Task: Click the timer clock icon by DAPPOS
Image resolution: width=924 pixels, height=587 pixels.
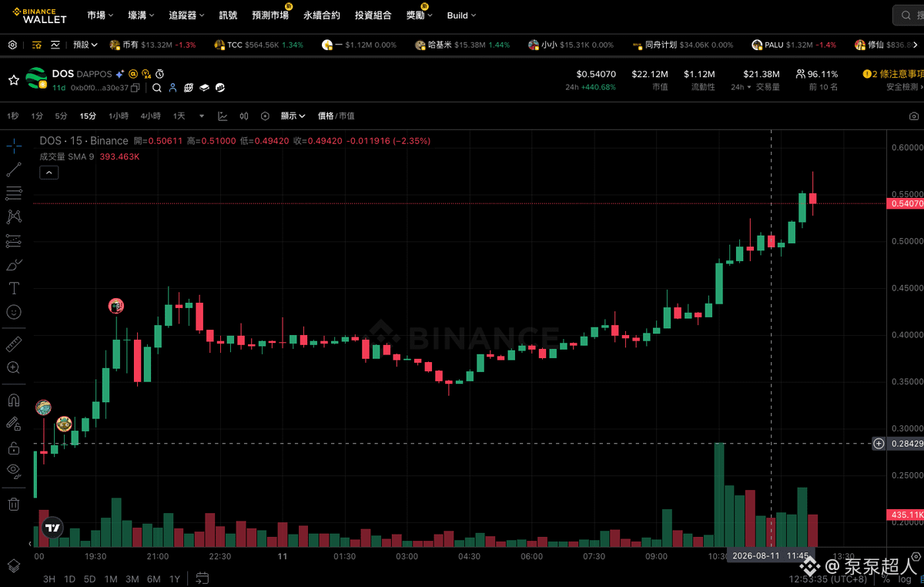Action: pyautogui.click(x=159, y=75)
